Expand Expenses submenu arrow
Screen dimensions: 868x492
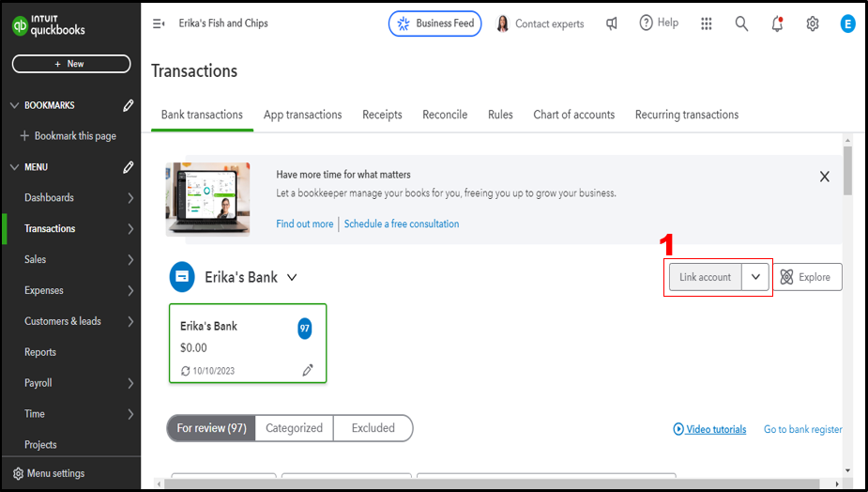pyautogui.click(x=130, y=290)
